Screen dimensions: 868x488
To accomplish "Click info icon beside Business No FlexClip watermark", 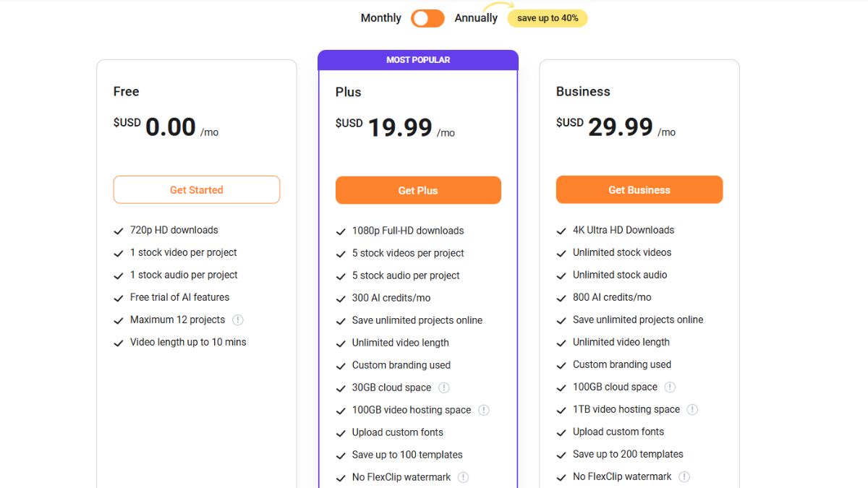I will pyautogui.click(x=684, y=476).
